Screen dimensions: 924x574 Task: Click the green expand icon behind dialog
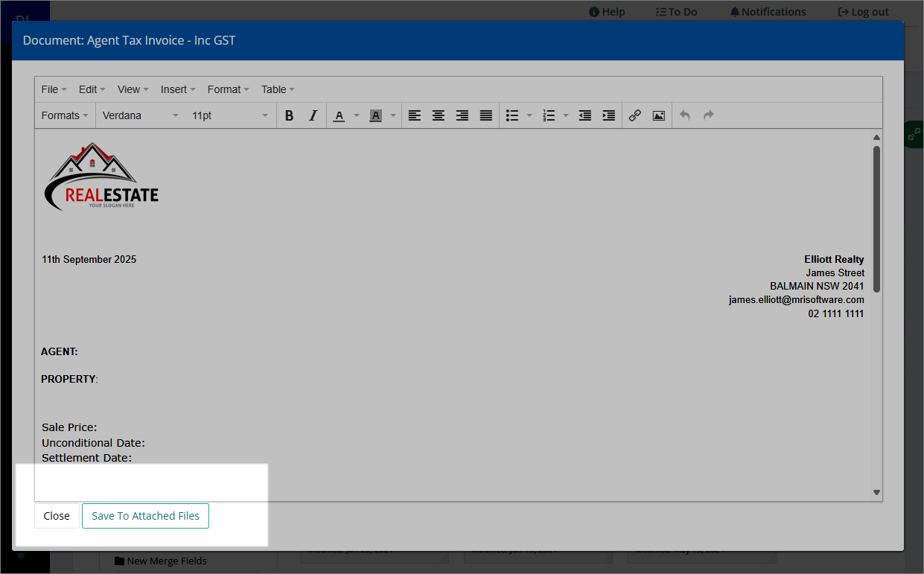[x=914, y=135]
